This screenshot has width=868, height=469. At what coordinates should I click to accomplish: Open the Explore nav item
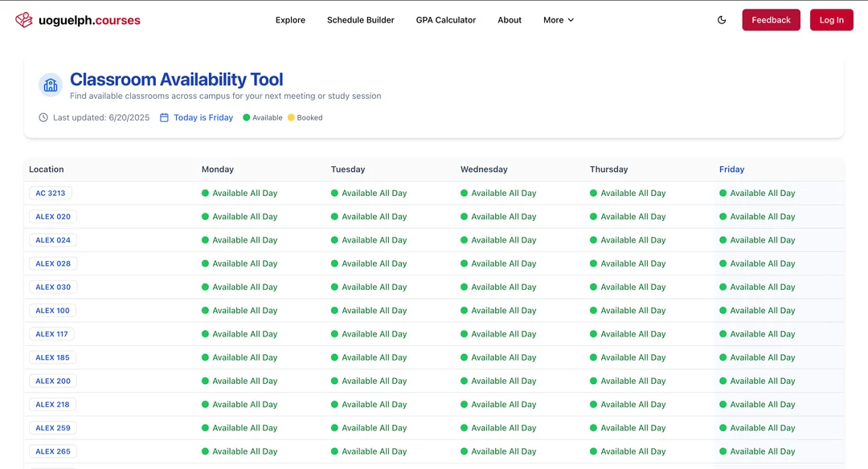click(291, 20)
